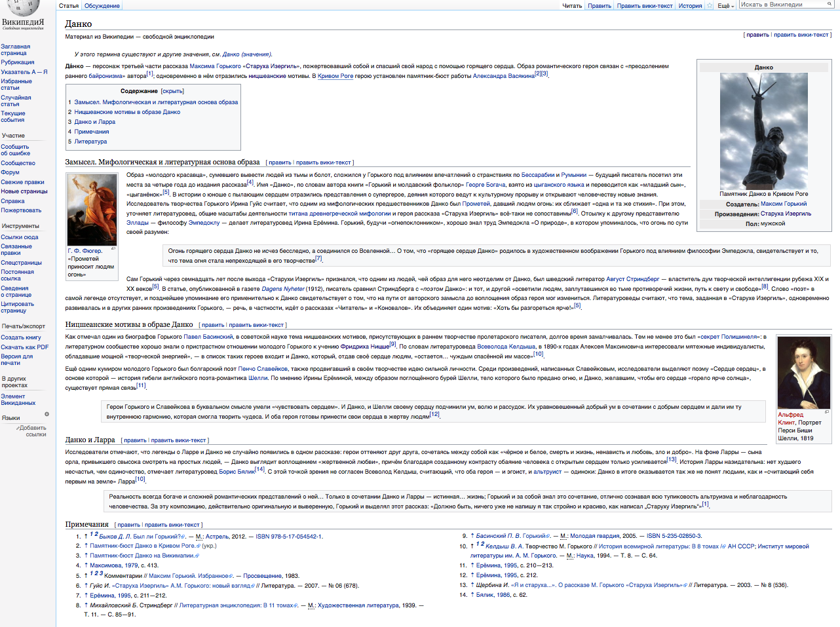The image size is (840, 627).
Task: Jump to contents item Данко и Ларра
Action: point(94,122)
